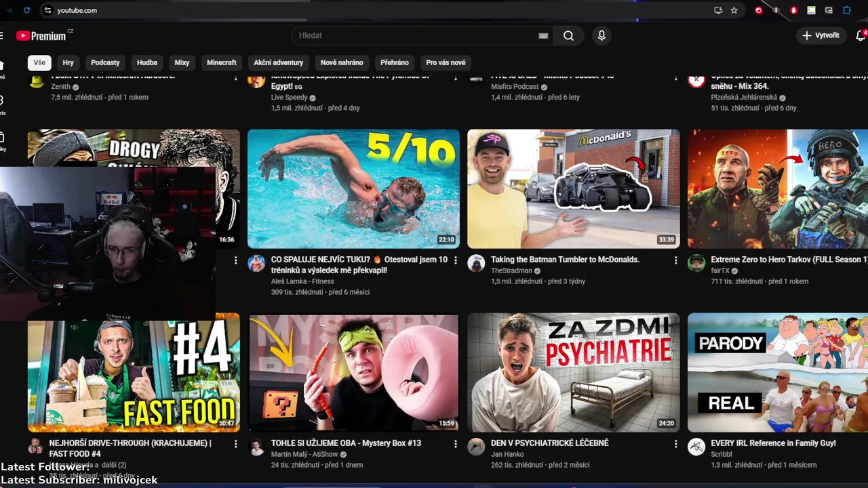This screenshot has width=868, height=488.
Task: Click the red hand ad-blocker extension icon
Action: pyautogui.click(x=793, y=10)
